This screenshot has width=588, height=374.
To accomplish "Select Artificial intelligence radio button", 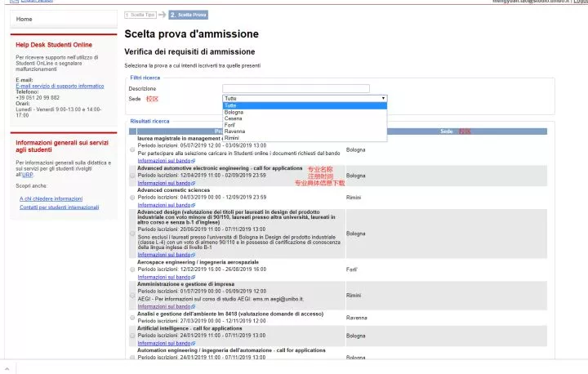I will [132, 336].
